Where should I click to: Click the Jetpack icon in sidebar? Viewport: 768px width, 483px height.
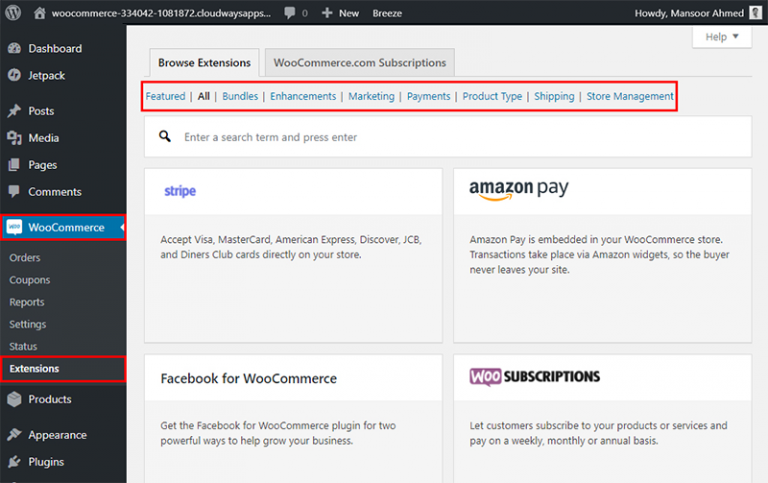point(15,75)
